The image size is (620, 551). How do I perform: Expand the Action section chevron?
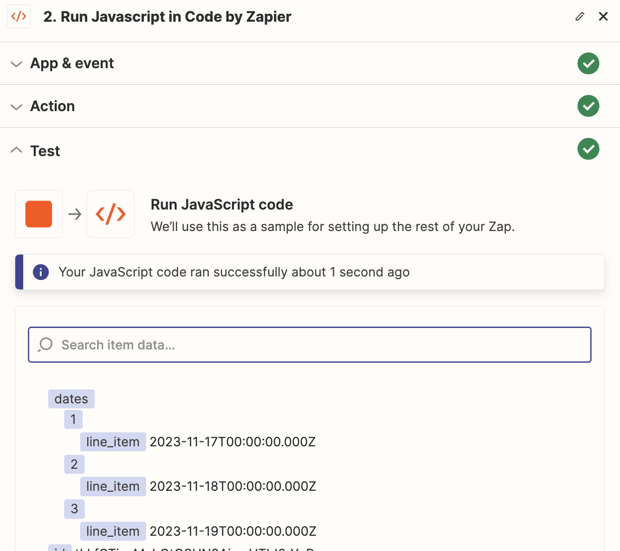click(16, 107)
